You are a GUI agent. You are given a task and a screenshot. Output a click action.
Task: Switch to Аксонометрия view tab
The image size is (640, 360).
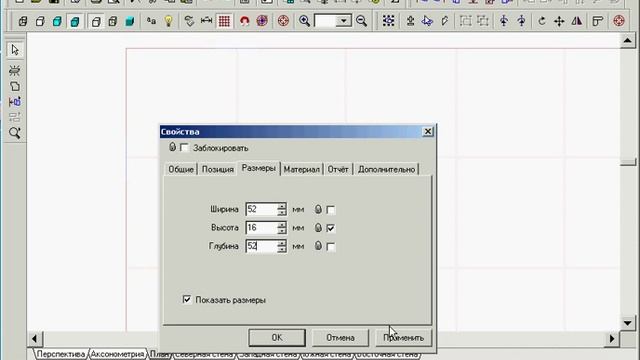(117, 354)
